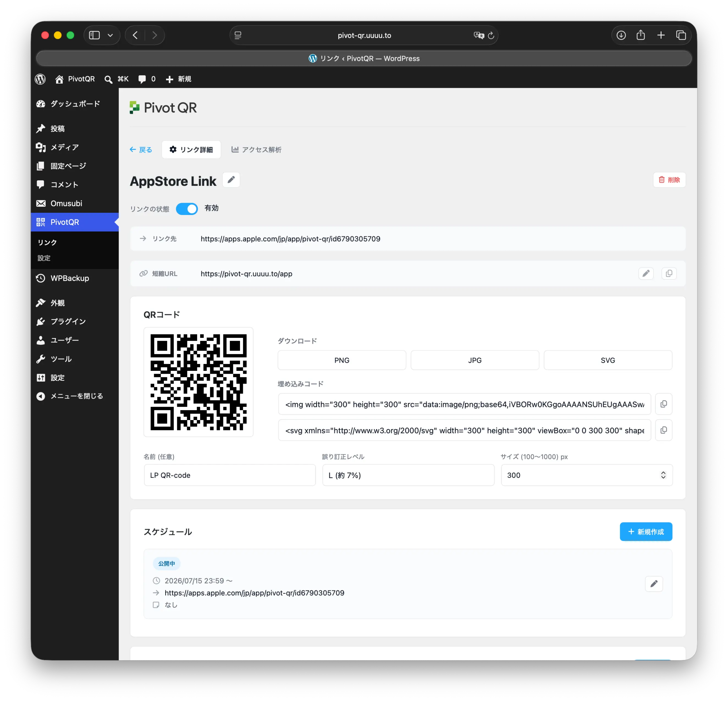Image resolution: width=728 pixels, height=701 pixels.
Task: Click the schedule apps.apple.com URL
Action: (x=255, y=593)
